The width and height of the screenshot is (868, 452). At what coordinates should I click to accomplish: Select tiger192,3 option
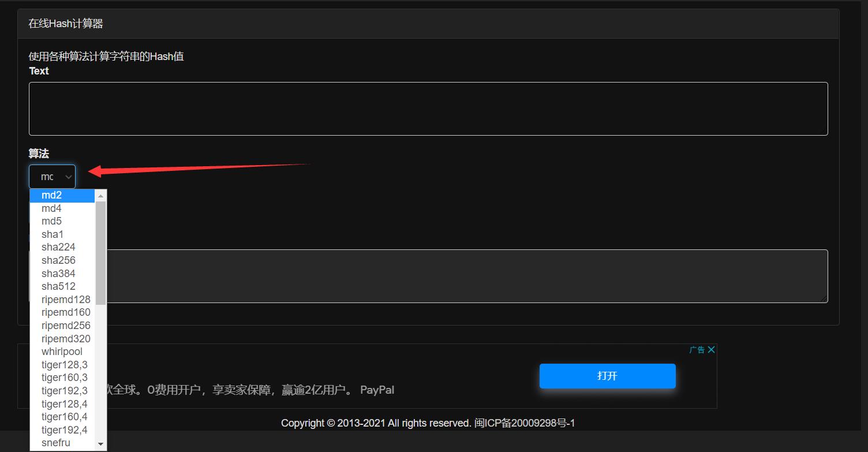62,391
